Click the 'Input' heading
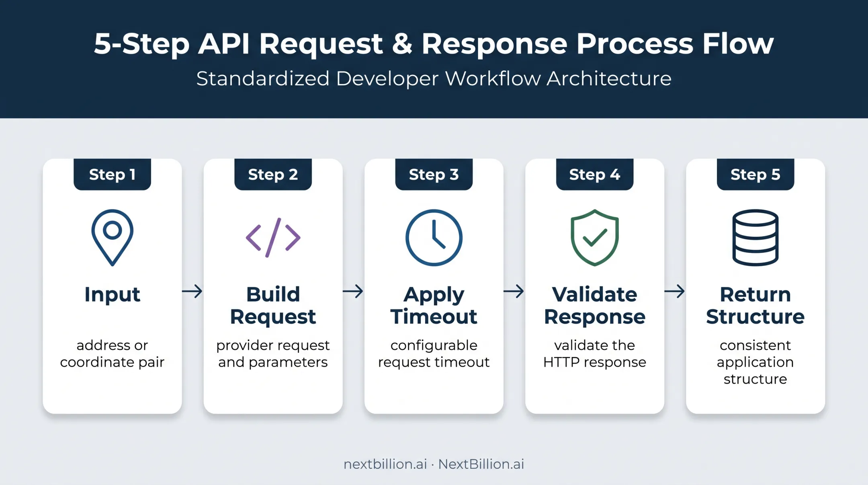The width and height of the screenshot is (868, 485). 112,295
